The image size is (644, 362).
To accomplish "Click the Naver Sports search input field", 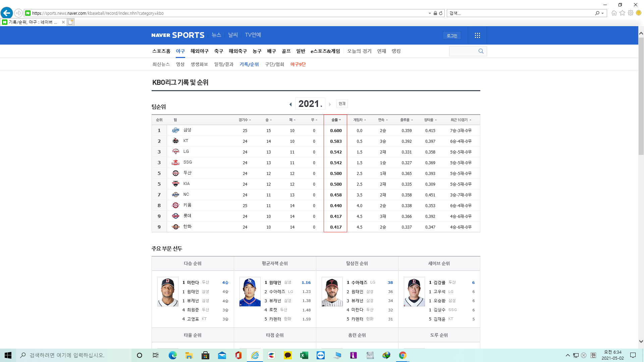I will pyautogui.click(x=463, y=51).
